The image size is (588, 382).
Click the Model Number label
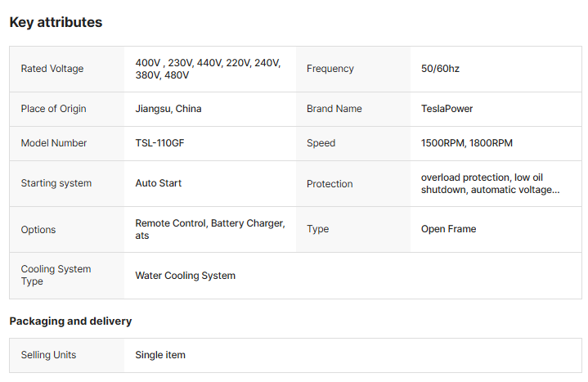[54, 143]
